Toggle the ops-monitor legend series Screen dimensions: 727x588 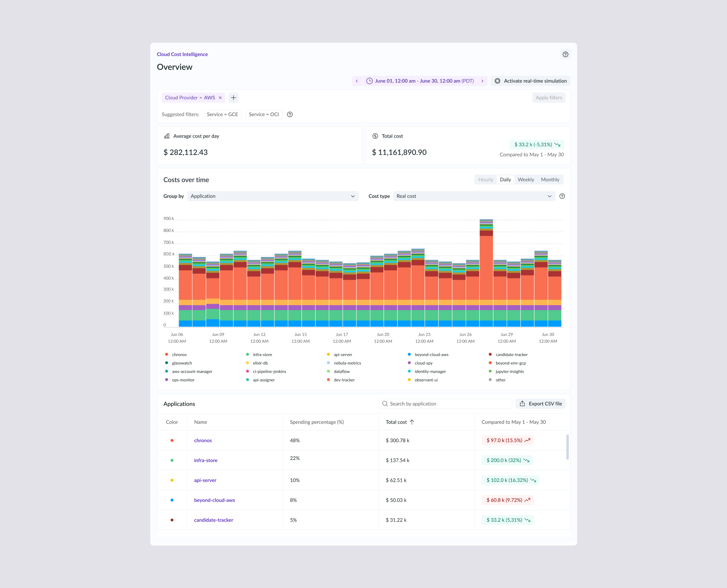(x=180, y=380)
